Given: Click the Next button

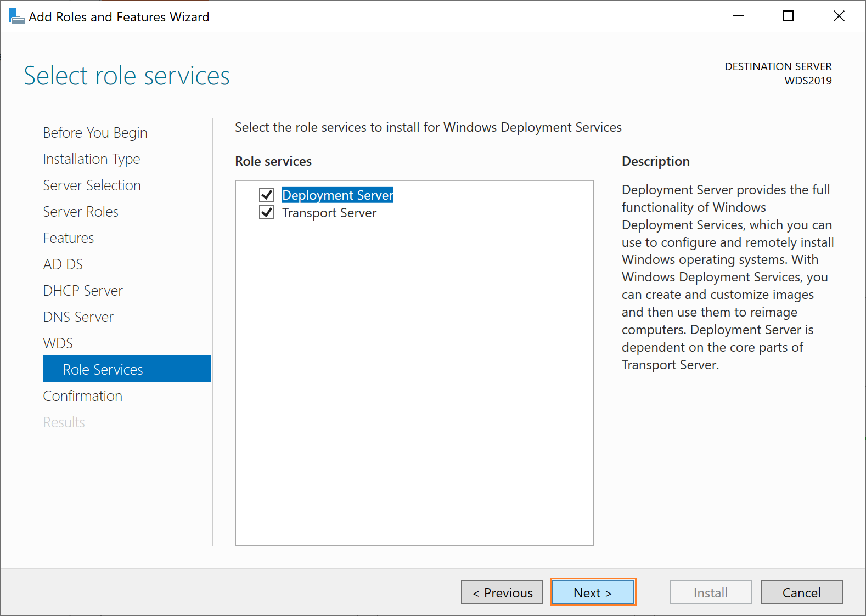Looking at the screenshot, I should [593, 592].
